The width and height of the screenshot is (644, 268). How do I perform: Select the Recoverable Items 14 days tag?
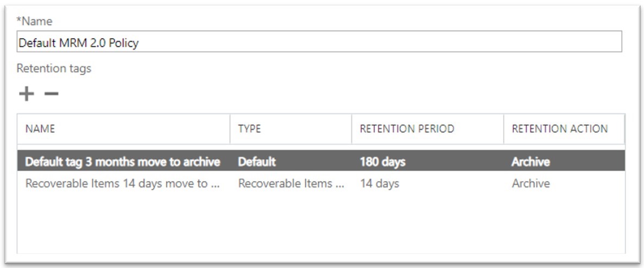116,184
